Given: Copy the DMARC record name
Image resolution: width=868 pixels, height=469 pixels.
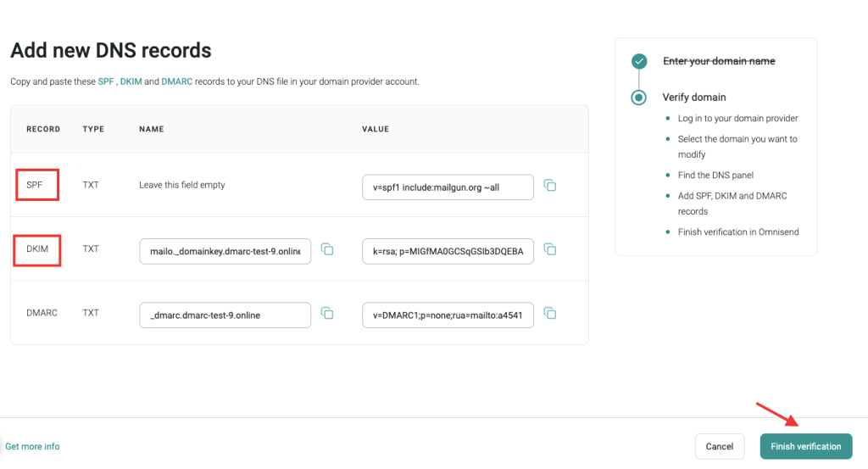Looking at the screenshot, I should point(327,313).
